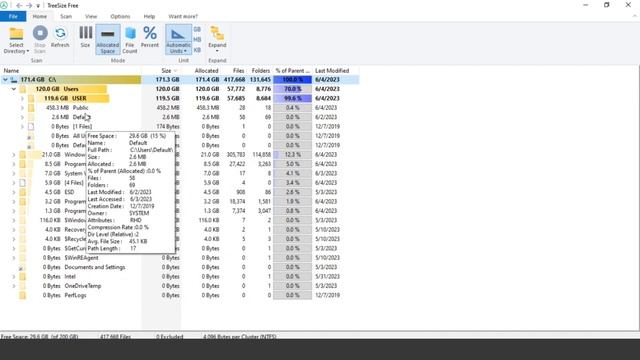Set unit to GB
Image resolution: width=640 pixels, height=360 pixels.
[x=197, y=29]
